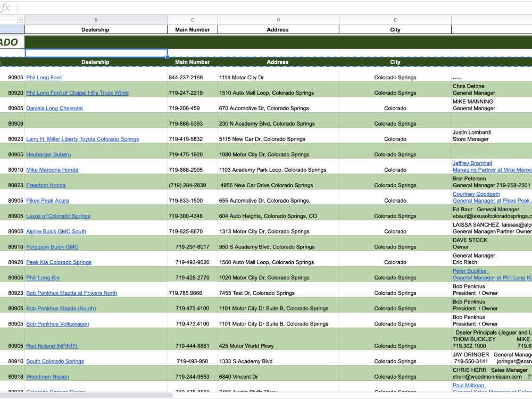Open Larry H. Miller Liberty Toyota link

click(82, 139)
